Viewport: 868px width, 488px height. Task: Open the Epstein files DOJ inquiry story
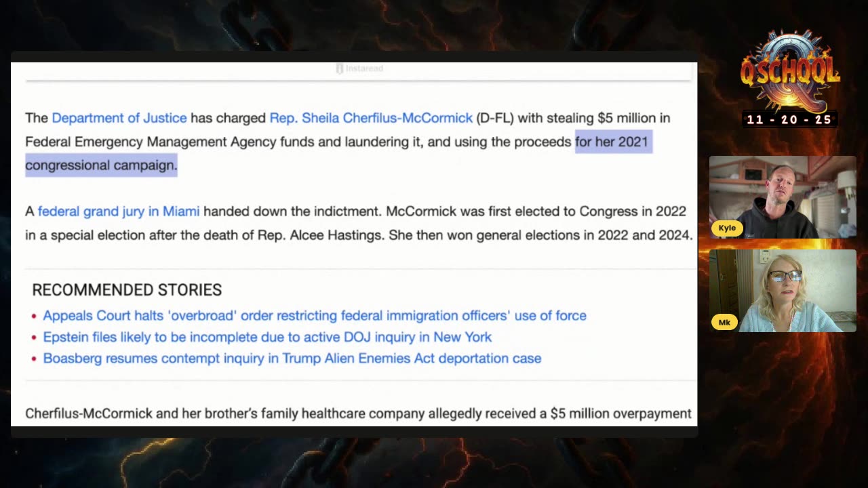pyautogui.click(x=267, y=337)
